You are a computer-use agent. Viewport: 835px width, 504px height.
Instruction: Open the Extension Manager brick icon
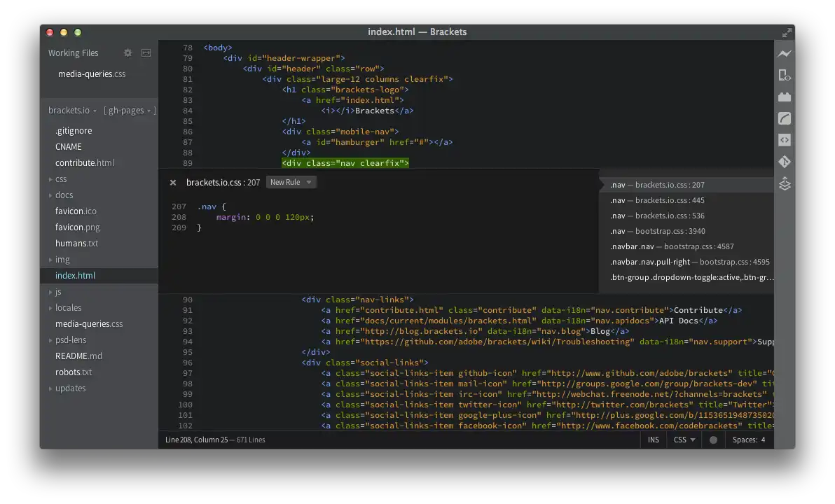[x=785, y=97]
